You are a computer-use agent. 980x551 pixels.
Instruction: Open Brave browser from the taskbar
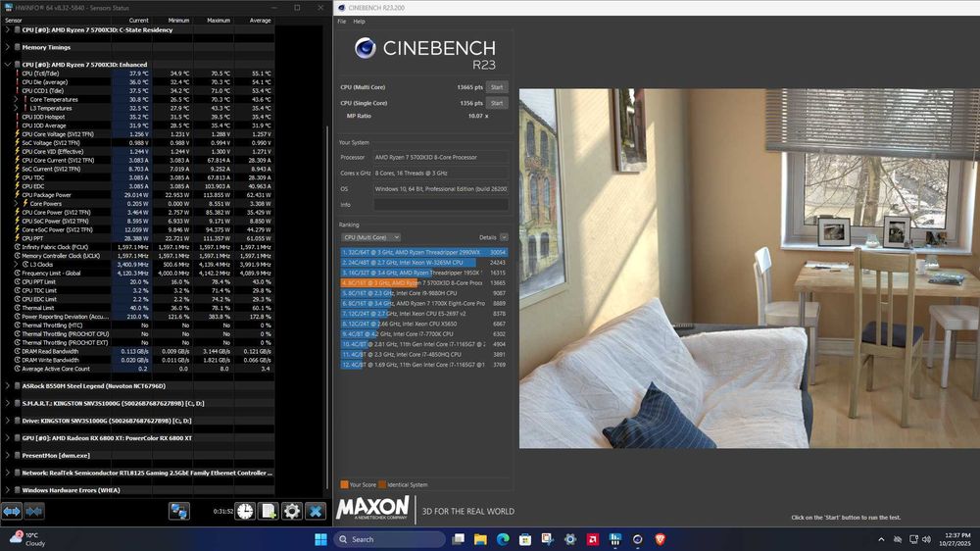[660, 539]
